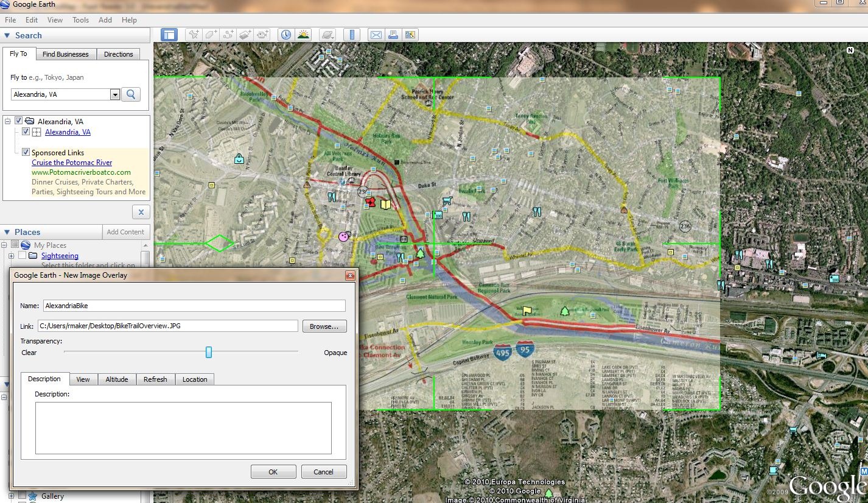Screen dimensions: 868x503
Task: Toggle the sidebar panel toolbar icon
Action: [169, 35]
